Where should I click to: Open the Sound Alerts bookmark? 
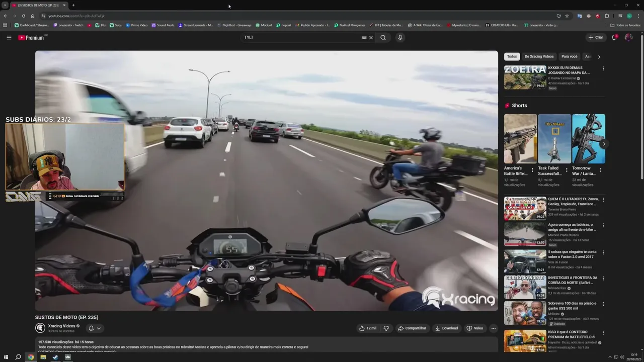(163, 25)
